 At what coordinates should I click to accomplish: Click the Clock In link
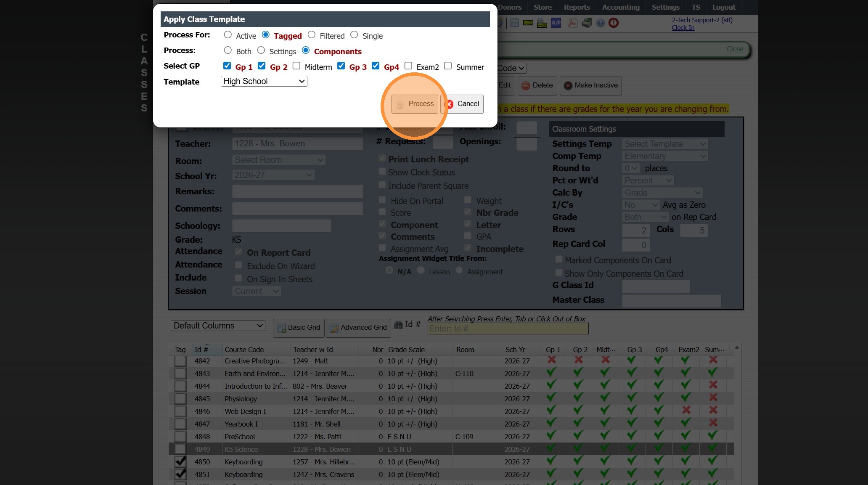pyautogui.click(x=683, y=28)
